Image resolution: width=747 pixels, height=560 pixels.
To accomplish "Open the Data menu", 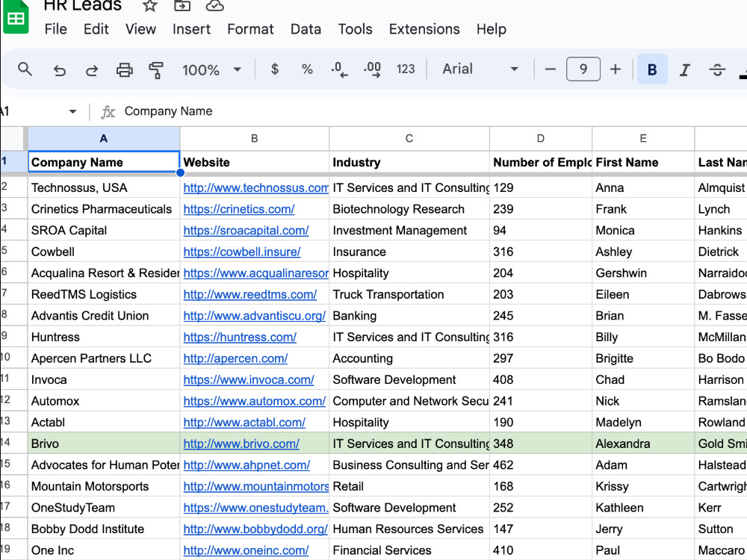I will pos(306,29).
